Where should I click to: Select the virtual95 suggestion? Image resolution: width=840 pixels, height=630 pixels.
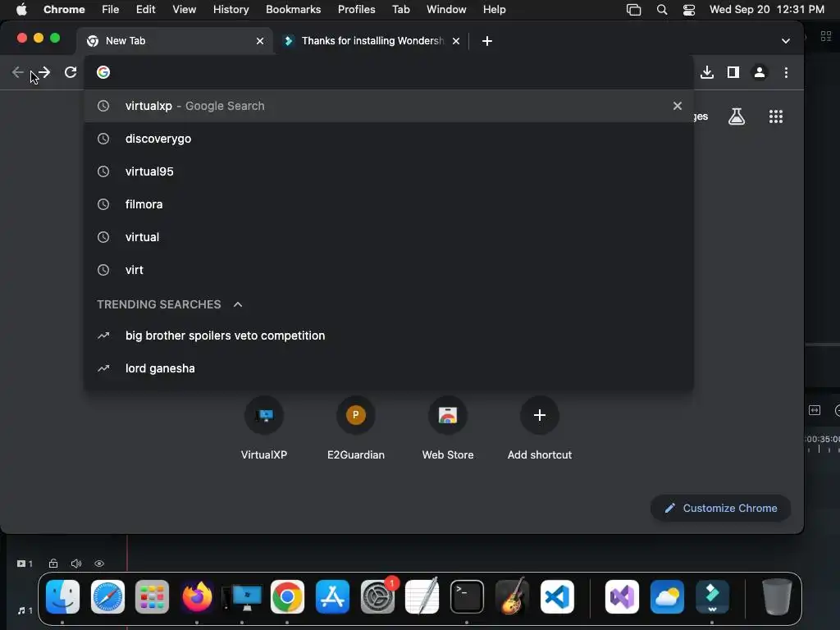pyautogui.click(x=389, y=171)
